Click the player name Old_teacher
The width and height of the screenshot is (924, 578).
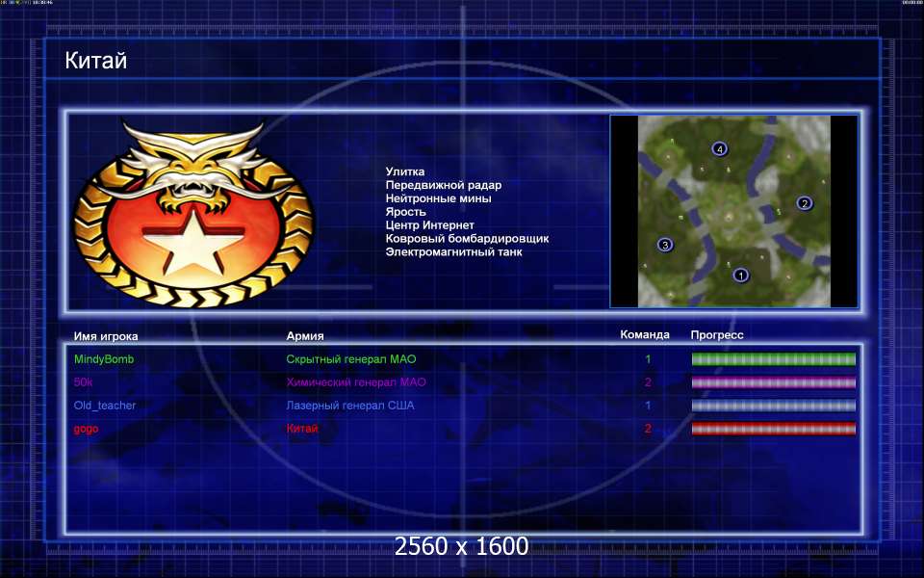105,406
